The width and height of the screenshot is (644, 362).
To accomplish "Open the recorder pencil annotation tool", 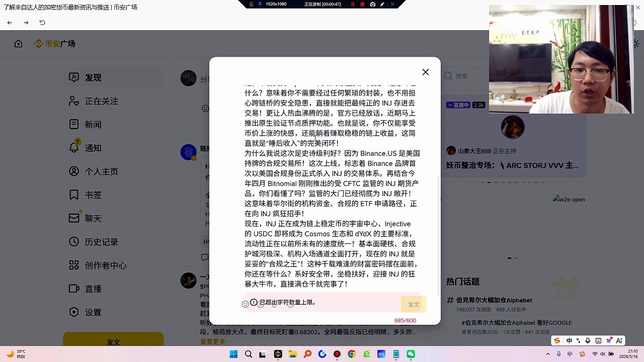I will pos(382,4).
